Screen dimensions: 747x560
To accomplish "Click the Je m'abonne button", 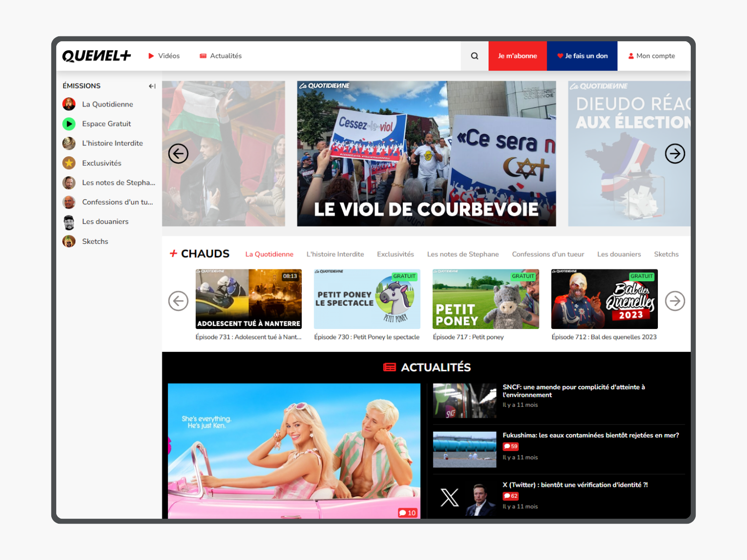I will (x=517, y=56).
